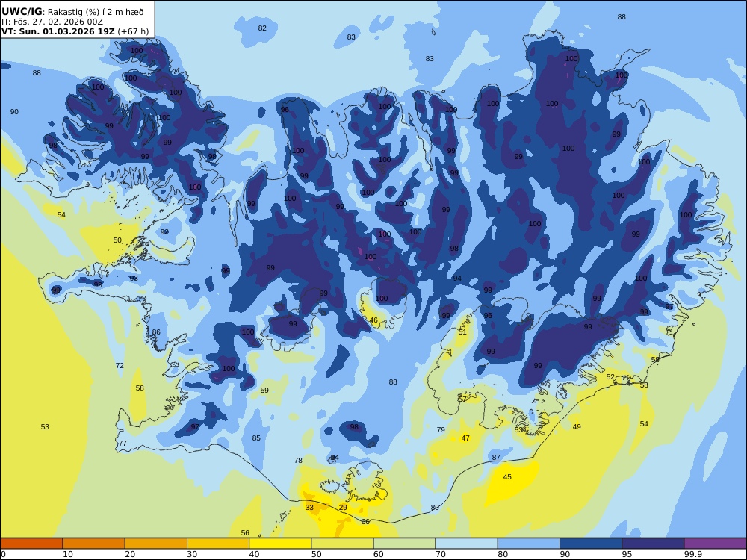Click the '82' humidity value on the map
The image size is (747, 560).
click(262, 28)
